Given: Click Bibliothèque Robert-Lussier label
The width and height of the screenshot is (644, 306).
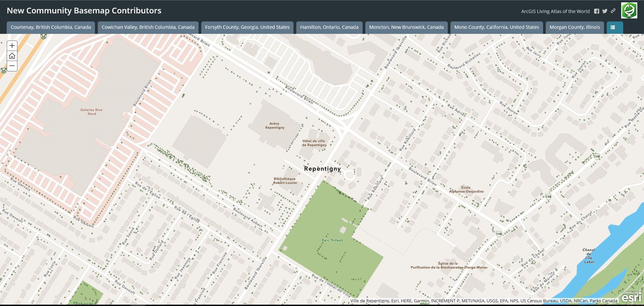Looking at the screenshot, I should point(285,181).
